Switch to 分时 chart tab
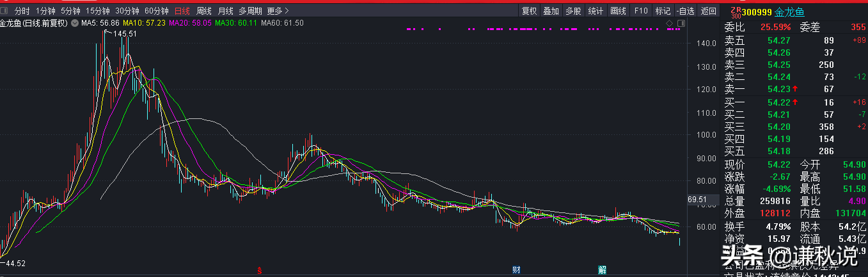 point(22,11)
